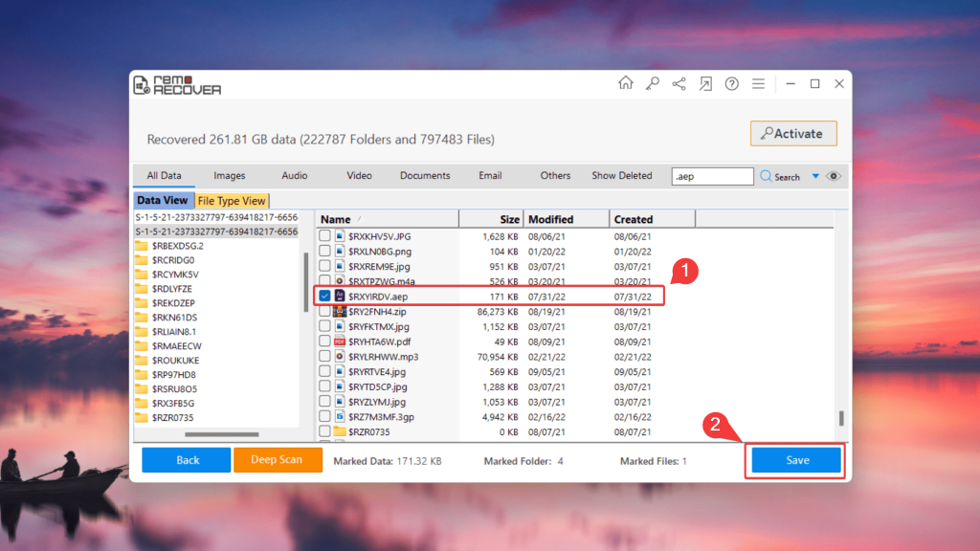Uncheck the $RXYIRDV.aep file checkbox

click(324, 295)
